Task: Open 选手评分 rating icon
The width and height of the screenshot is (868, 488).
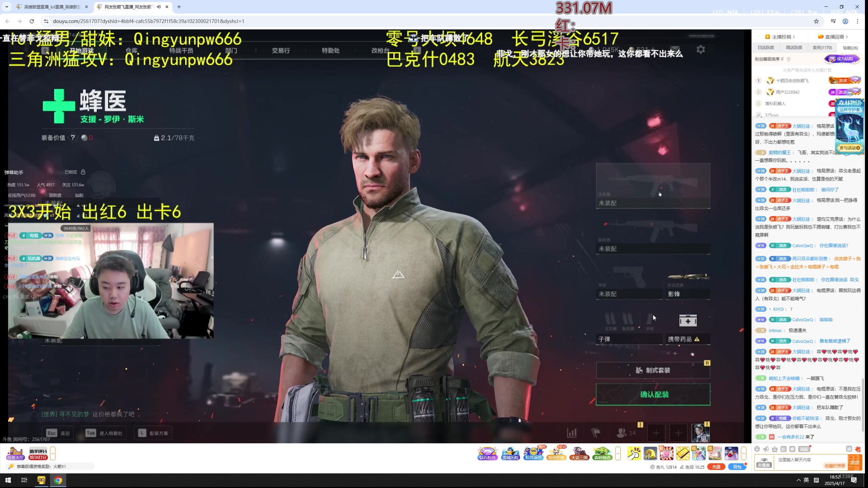Action: pyautogui.click(x=38, y=453)
